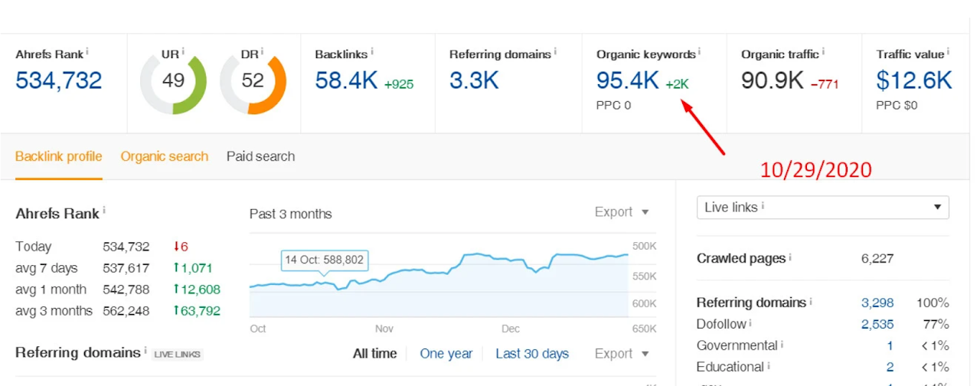Click the 14 Oct data point on chart

pyautogui.click(x=323, y=283)
